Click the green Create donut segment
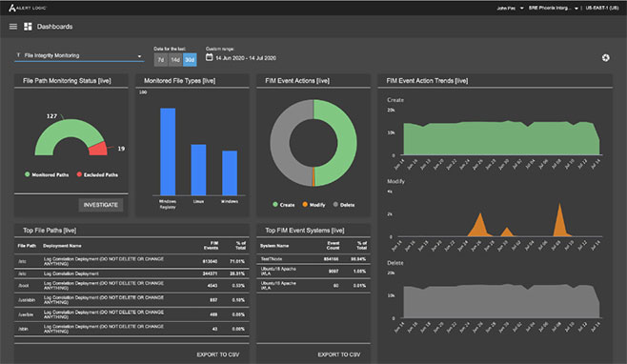The width and height of the screenshot is (627, 364). tap(347, 143)
